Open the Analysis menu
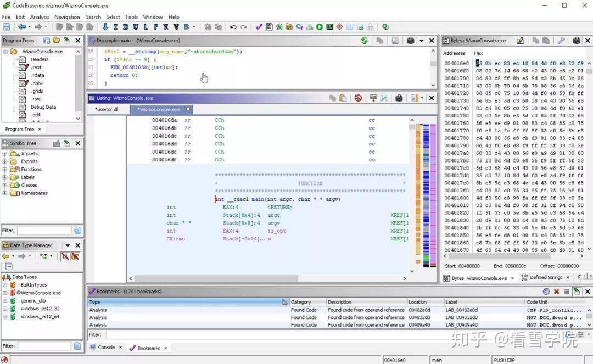This screenshot has width=593, height=364. 40,17
